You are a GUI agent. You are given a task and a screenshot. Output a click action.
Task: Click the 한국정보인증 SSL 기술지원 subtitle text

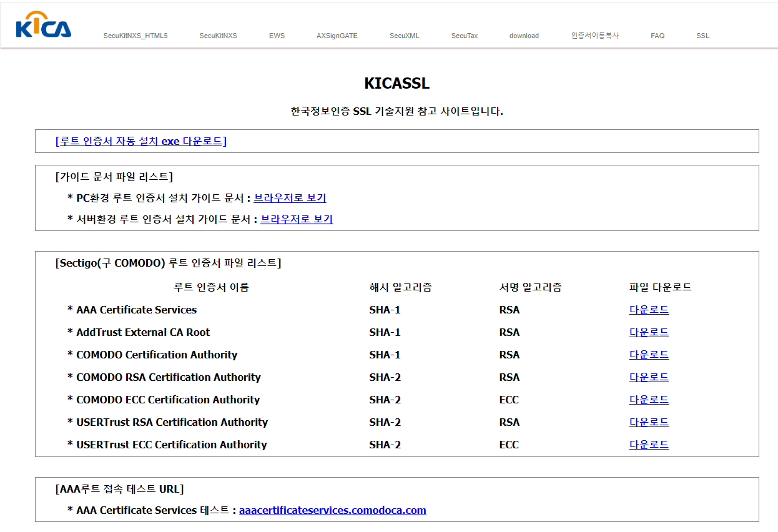coord(397,111)
